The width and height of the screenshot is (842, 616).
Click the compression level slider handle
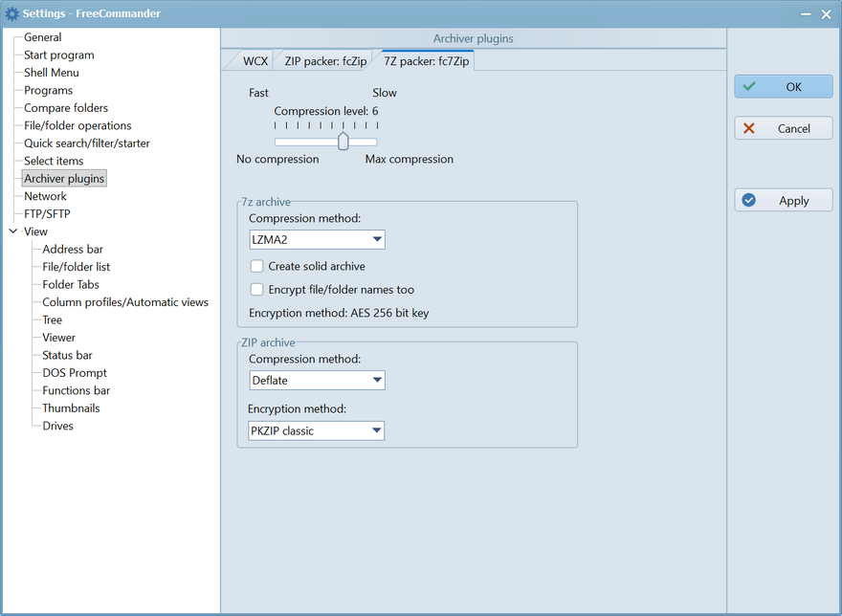click(343, 142)
